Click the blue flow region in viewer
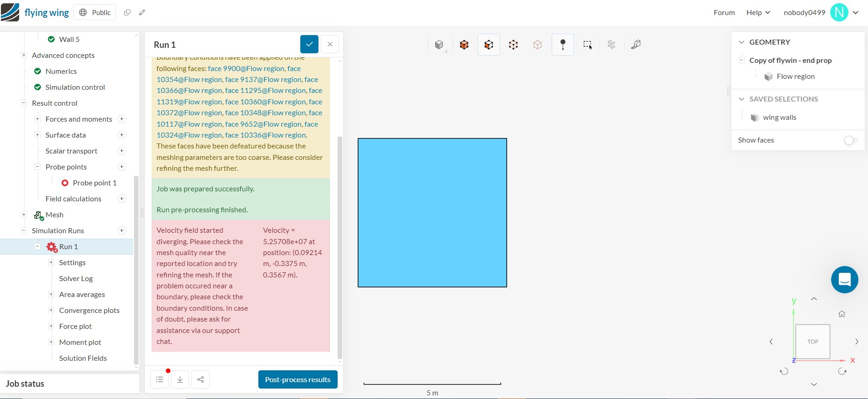This screenshot has height=399, width=868. 432,213
